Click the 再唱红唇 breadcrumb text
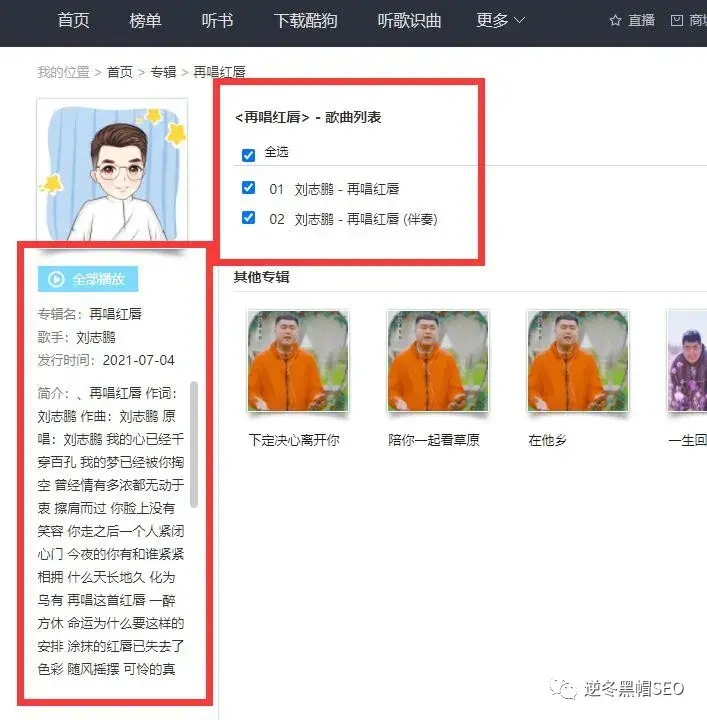The width and height of the screenshot is (707, 720). click(x=219, y=72)
